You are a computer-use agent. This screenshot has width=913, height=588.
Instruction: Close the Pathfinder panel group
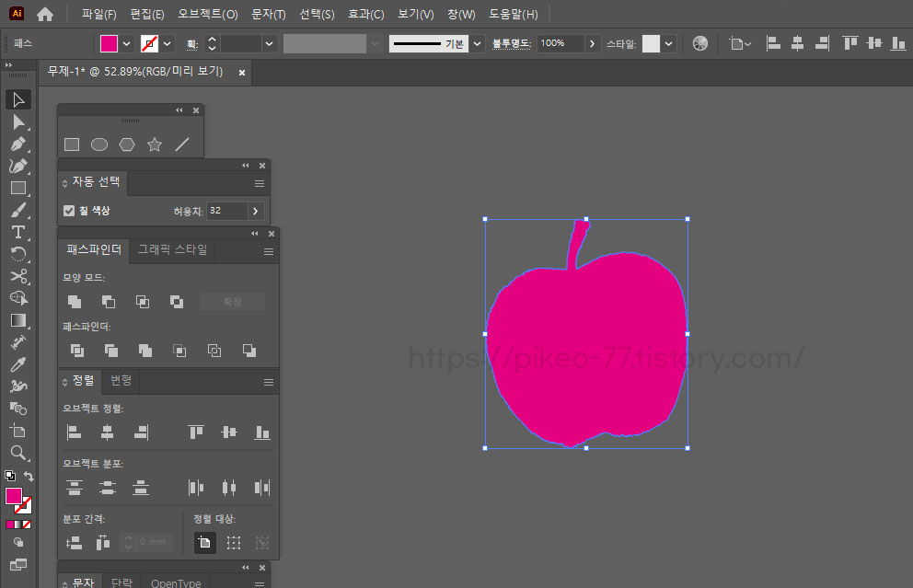(x=272, y=234)
